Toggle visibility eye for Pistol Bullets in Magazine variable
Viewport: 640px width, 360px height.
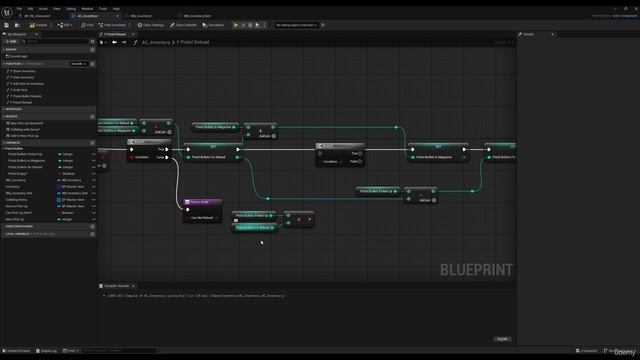93,161
